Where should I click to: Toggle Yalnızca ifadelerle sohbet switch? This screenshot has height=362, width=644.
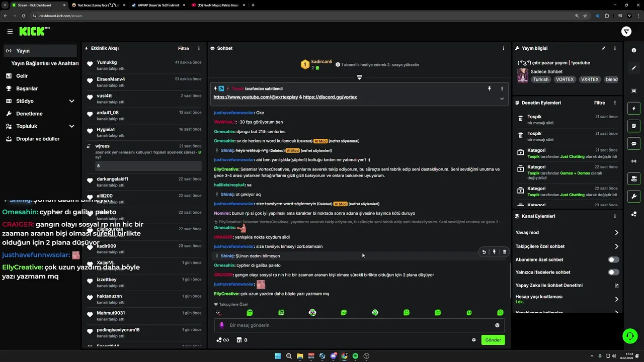(x=613, y=272)
